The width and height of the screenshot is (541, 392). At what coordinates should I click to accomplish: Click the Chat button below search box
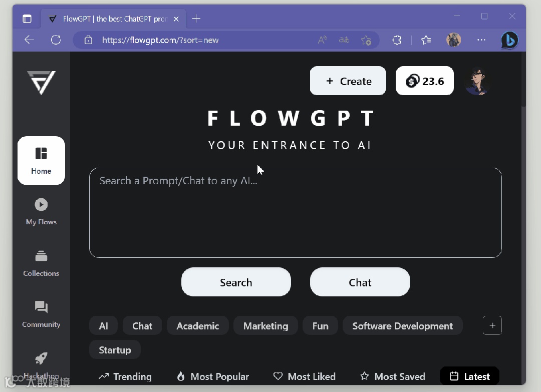(x=360, y=282)
